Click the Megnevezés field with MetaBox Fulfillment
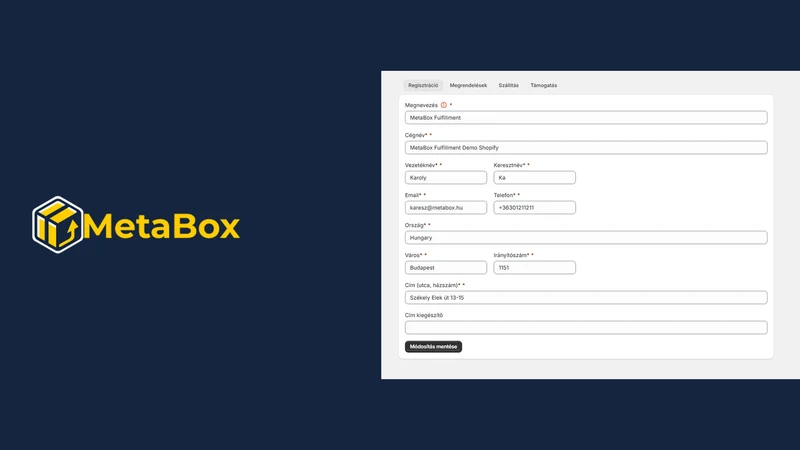 tap(586, 117)
